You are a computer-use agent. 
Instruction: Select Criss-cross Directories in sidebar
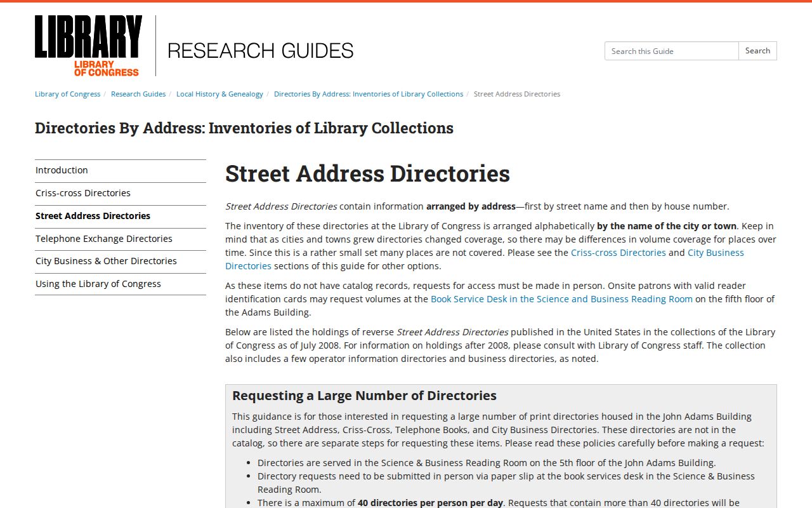[x=121, y=193]
